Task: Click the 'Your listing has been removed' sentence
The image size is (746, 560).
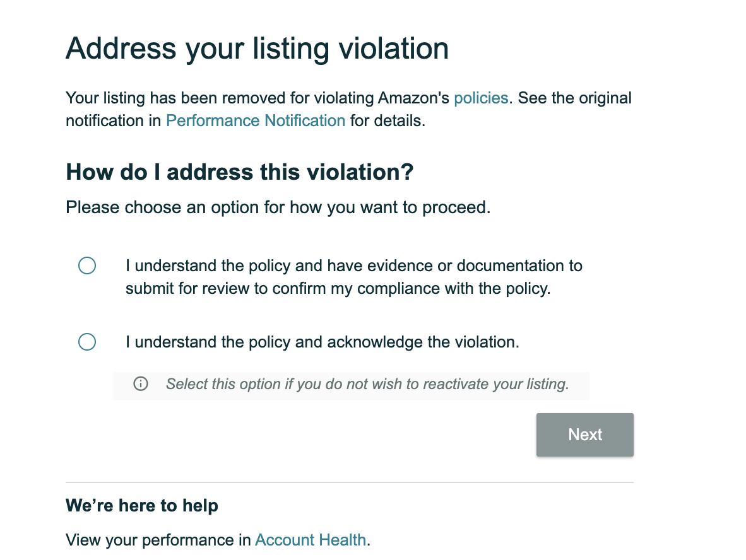Action: coord(258,98)
